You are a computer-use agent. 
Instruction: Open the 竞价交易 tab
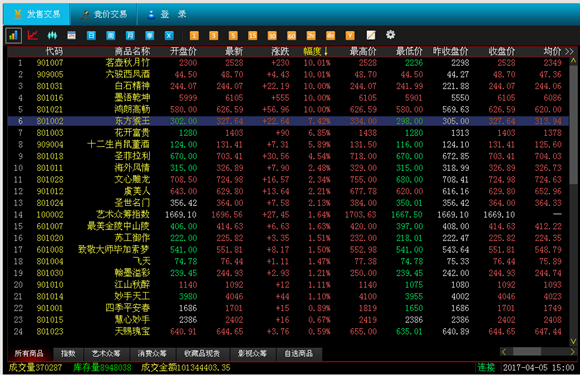(104, 14)
